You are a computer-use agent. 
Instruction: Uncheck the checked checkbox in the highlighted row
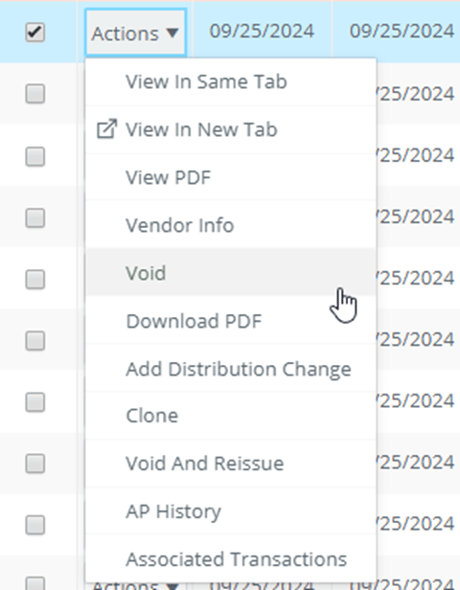35,32
